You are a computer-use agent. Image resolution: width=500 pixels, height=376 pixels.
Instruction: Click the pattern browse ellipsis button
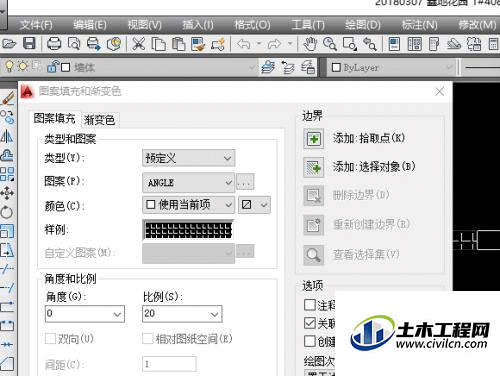[245, 182]
